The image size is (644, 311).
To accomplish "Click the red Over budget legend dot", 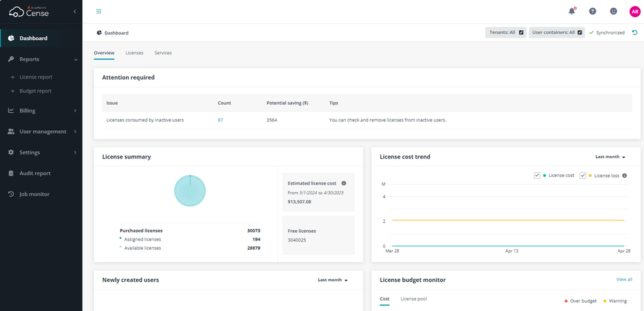I will 566,301.
